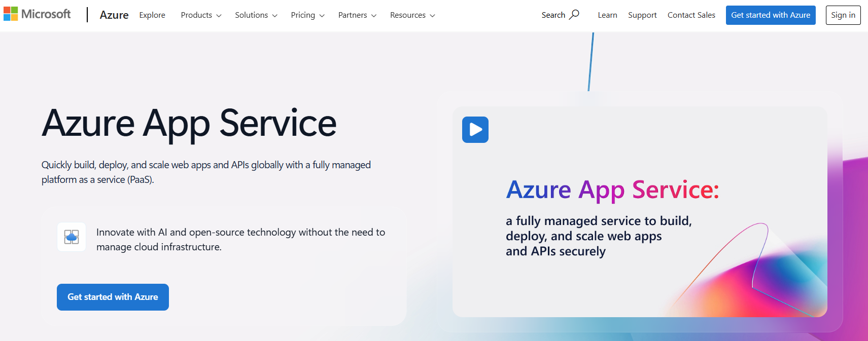The width and height of the screenshot is (868, 341).
Task: Click the 'Innovate with AI and open-source' text
Action: tap(240, 240)
